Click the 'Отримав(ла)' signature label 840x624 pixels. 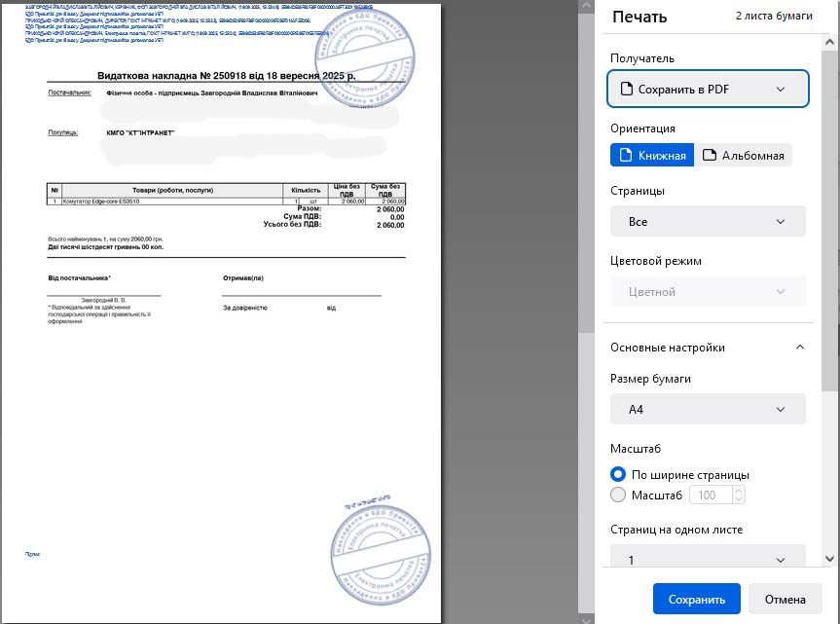coord(243,278)
